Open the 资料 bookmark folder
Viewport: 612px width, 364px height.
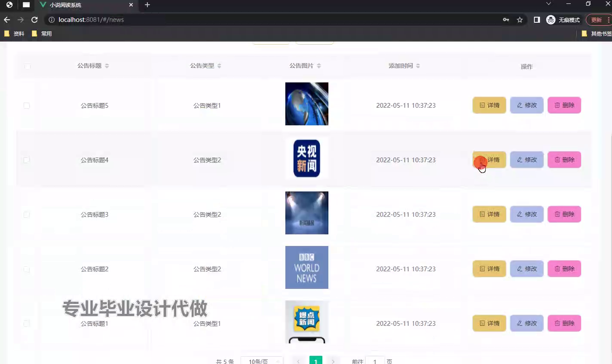click(14, 33)
